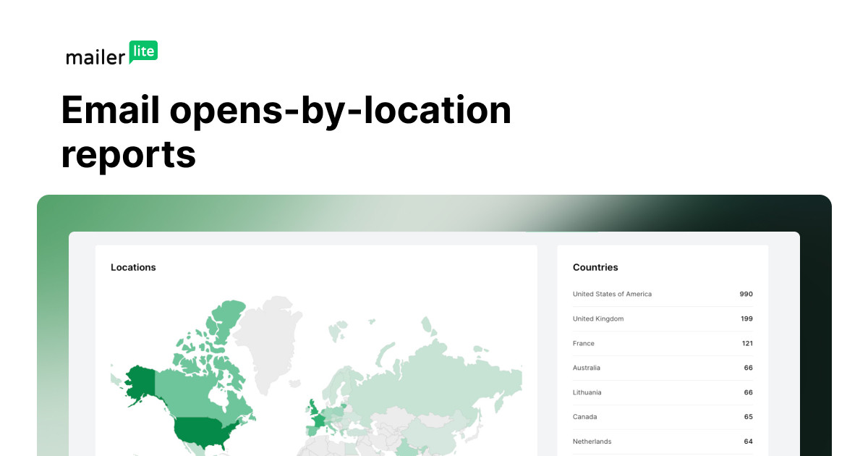Open the United Kingdom country entry
Viewport: 868px width, 456px height.
tap(600, 318)
